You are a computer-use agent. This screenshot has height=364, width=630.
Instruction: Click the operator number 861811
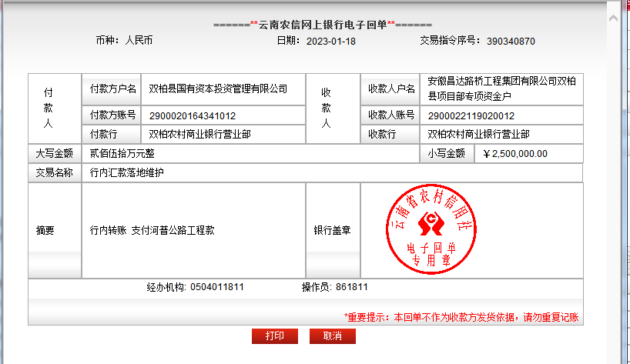[x=352, y=287]
